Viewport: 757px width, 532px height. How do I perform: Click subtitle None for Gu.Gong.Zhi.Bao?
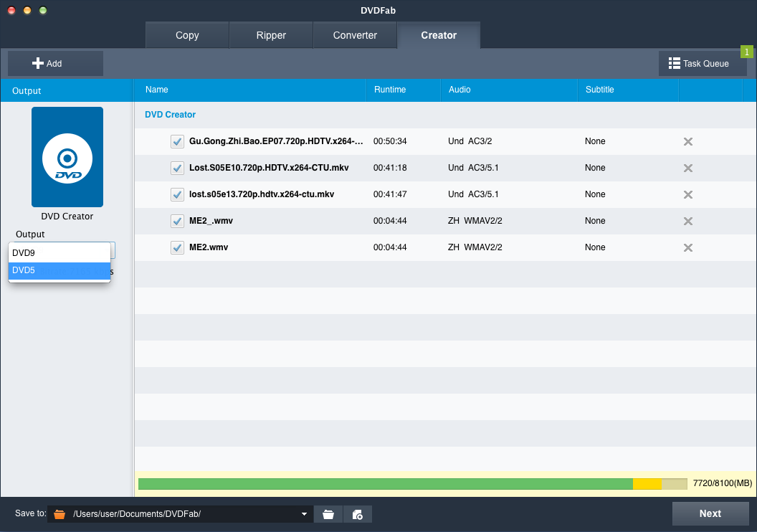pyautogui.click(x=595, y=141)
